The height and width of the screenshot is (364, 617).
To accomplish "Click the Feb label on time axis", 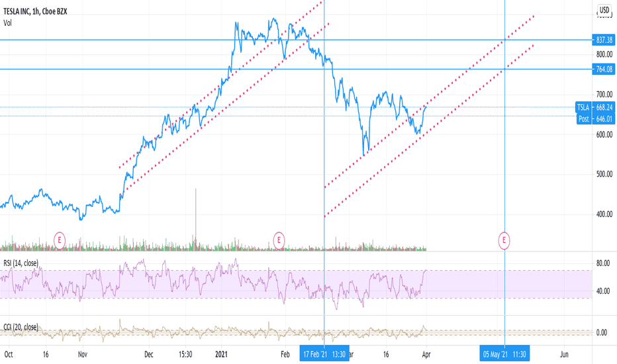I will [x=285, y=354].
